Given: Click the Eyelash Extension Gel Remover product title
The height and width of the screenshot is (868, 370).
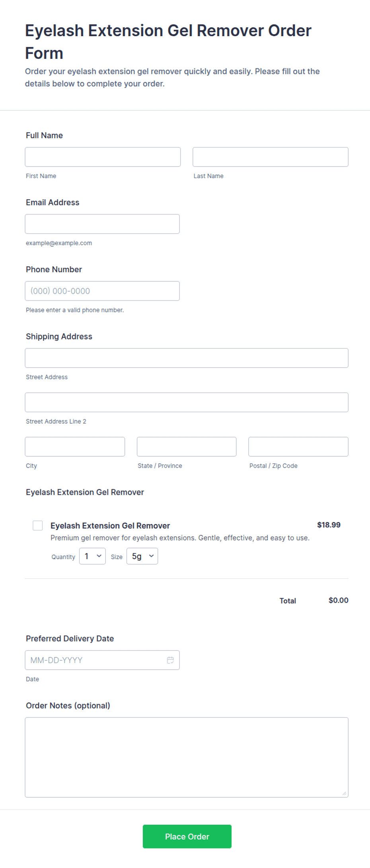Looking at the screenshot, I should pyautogui.click(x=110, y=525).
